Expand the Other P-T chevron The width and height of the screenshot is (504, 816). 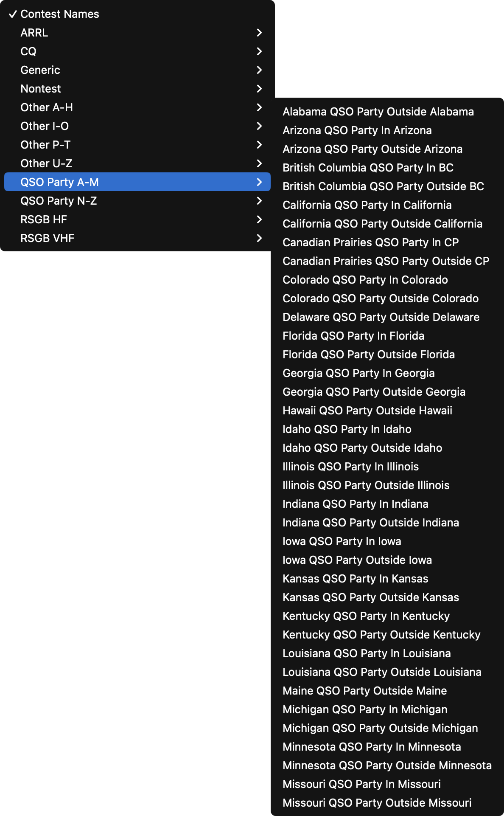[x=259, y=145]
